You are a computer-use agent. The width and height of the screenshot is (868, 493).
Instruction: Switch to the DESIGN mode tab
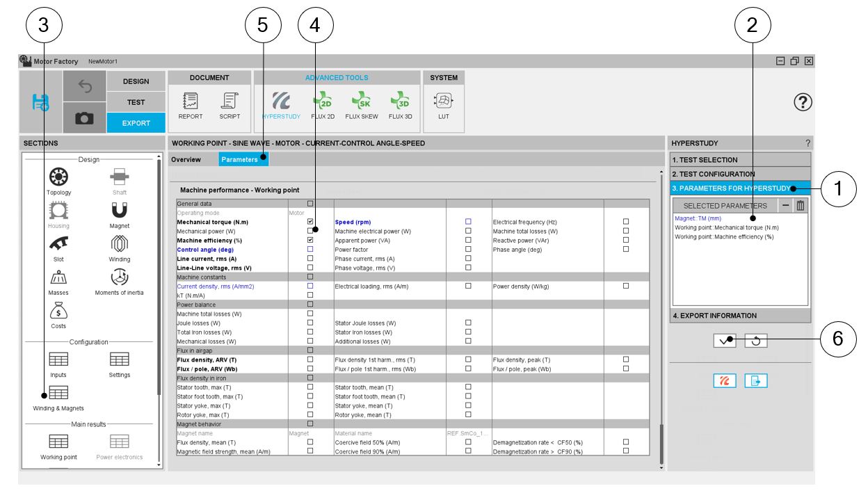pyautogui.click(x=136, y=81)
